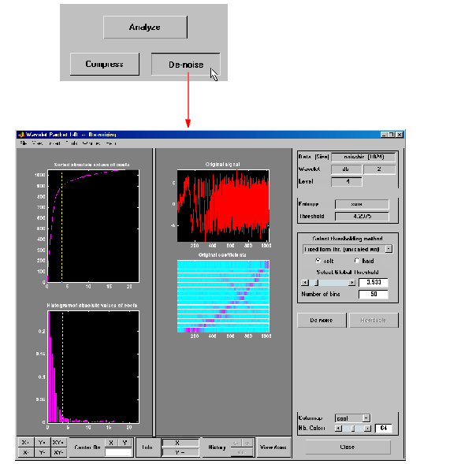
Task: Click the XY+ zoom button
Action: 58,443
